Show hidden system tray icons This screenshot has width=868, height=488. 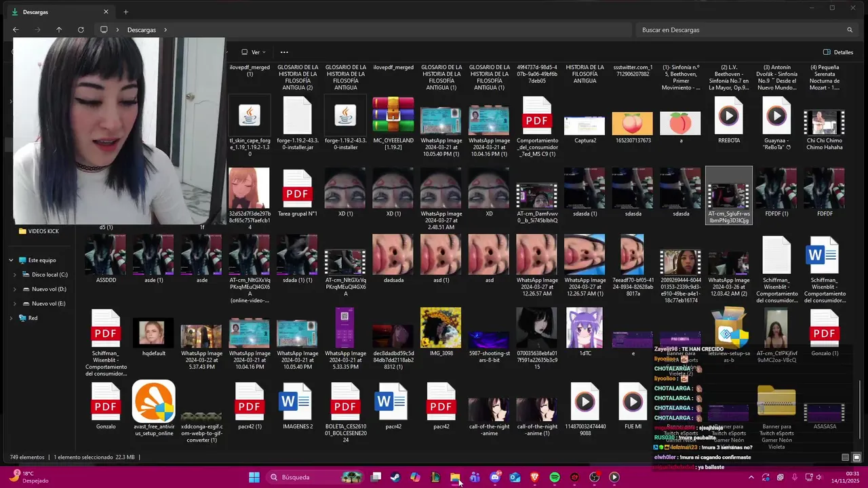point(751,477)
